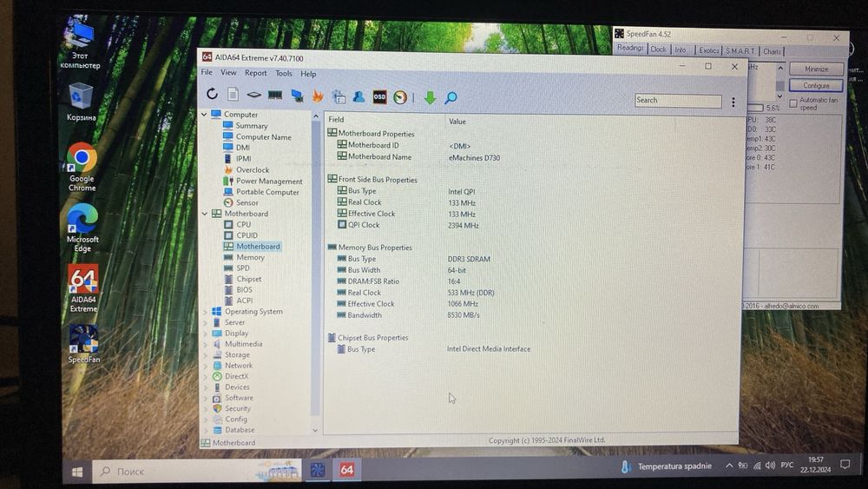Open the File menu
The height and width of the screenshot is (489, 868).
coord(207,72)
